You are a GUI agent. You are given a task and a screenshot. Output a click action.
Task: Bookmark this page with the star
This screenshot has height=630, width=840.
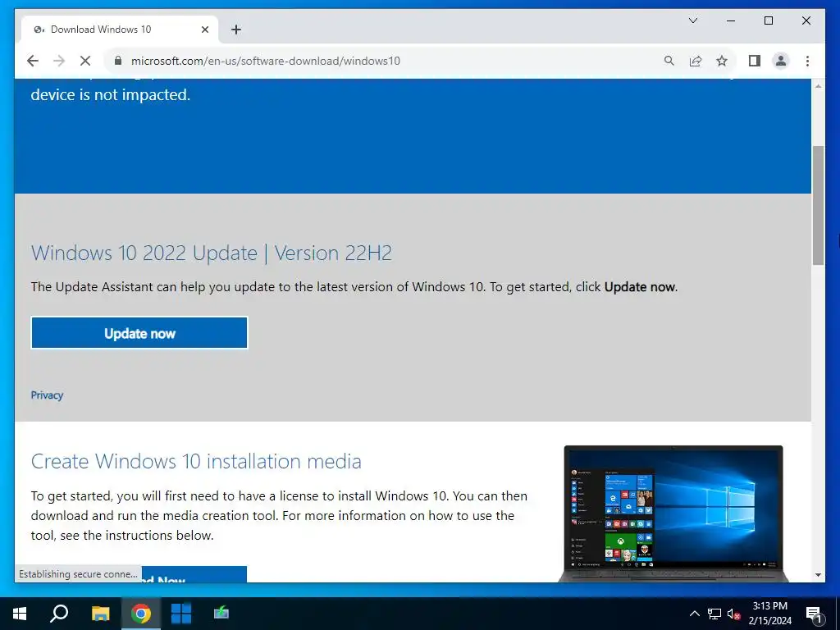pyautogui.click(x=722, y=61)
